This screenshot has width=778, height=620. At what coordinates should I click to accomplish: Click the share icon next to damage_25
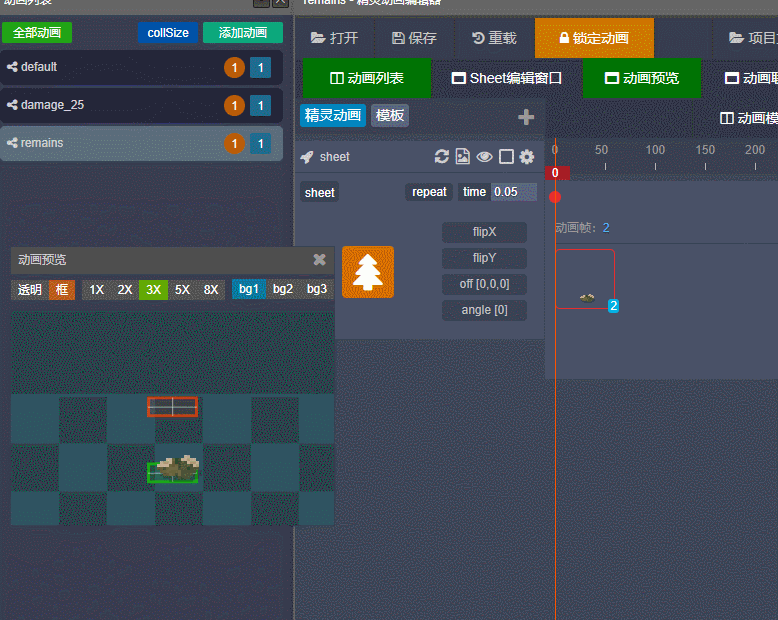(12, 105)
